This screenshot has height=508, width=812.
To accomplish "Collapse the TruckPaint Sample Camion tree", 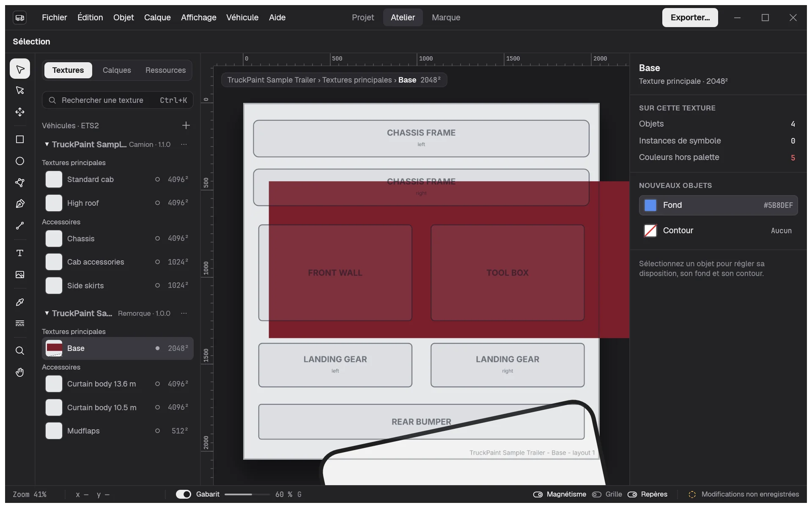I will (47, 144).
